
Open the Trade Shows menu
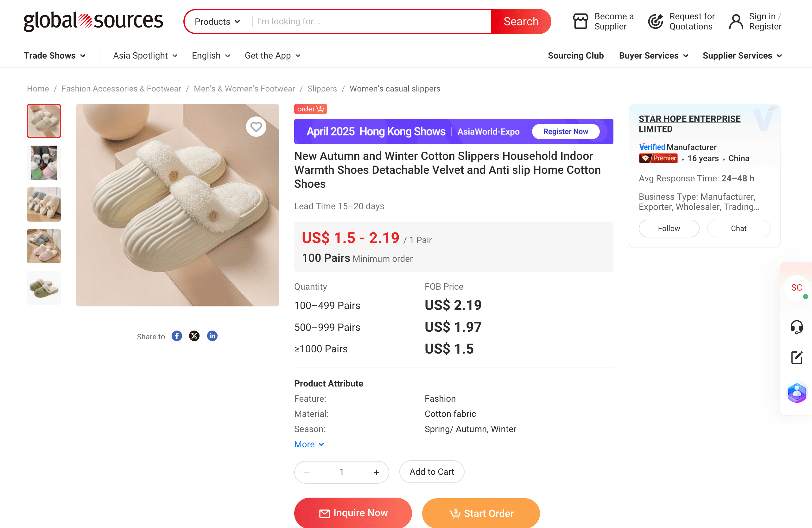54,56
